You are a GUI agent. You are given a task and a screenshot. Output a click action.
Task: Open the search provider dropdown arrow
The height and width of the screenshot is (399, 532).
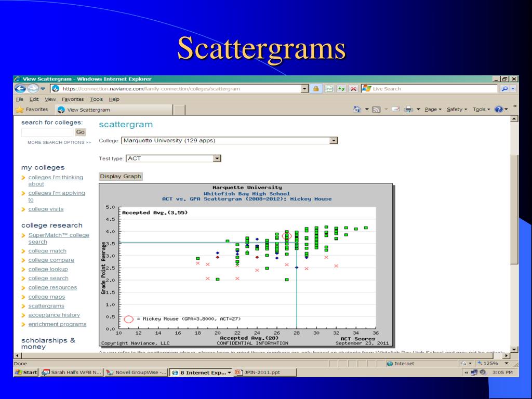513,89
